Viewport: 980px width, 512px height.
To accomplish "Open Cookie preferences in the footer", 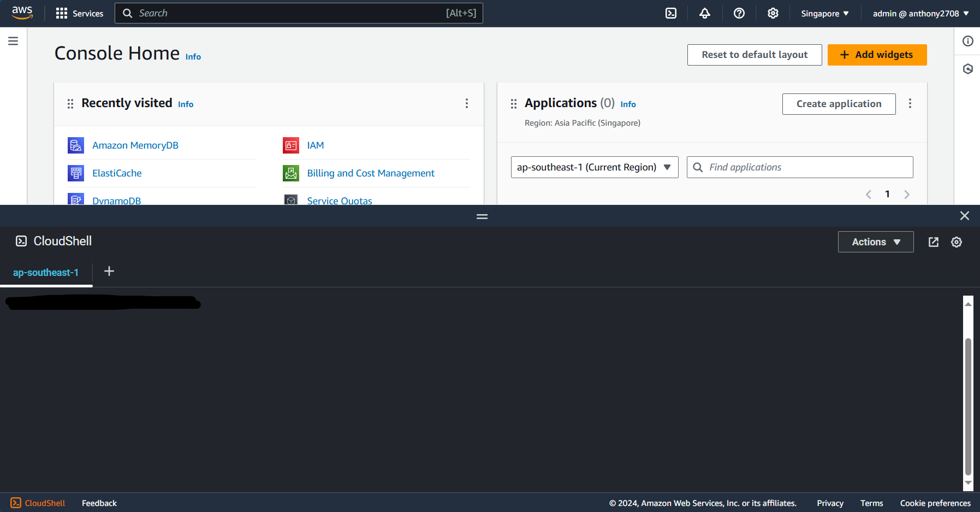I will pyautogui.click(x=935, y=503).
